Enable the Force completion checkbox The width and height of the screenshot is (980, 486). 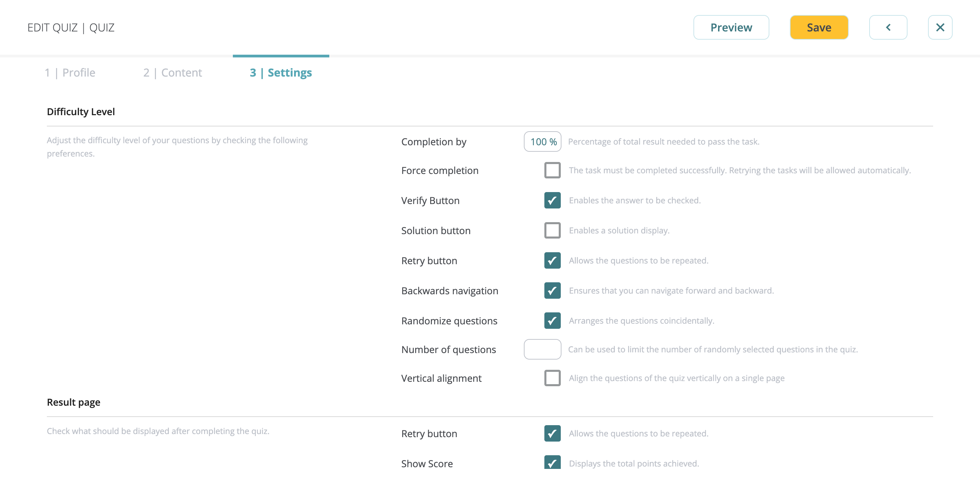tap(552, 170)
